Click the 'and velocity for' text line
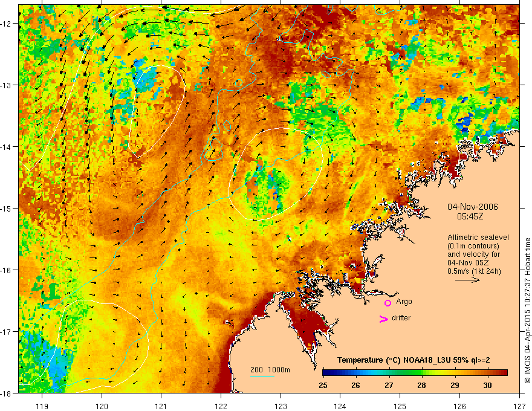The height and width of the screenshot is (411, 532). [x=473, y=254]
